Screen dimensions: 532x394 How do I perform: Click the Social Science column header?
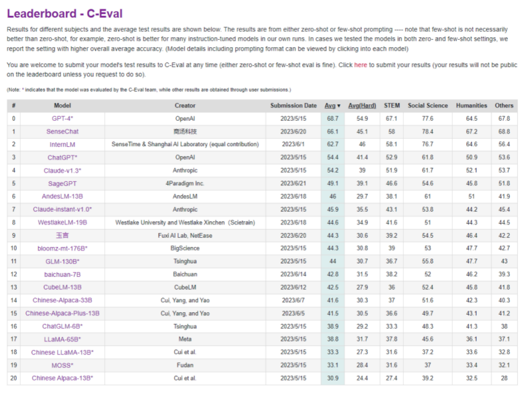coord(428,106)
